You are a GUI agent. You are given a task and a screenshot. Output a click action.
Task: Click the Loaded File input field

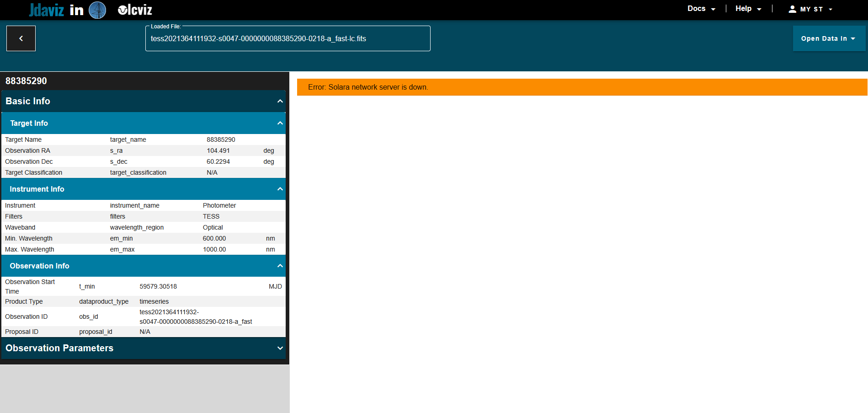click(x=288, y=39)
